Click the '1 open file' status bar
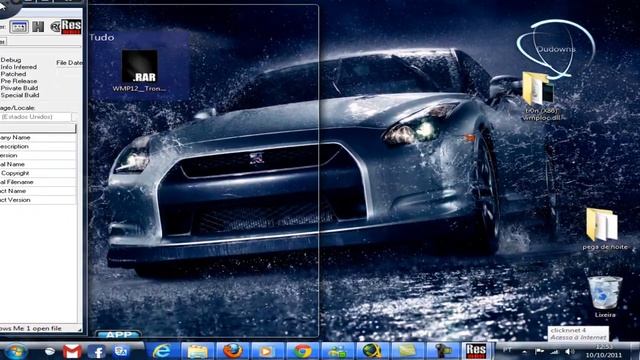Viewport: 640px width, 360px height. pos(40,328)
